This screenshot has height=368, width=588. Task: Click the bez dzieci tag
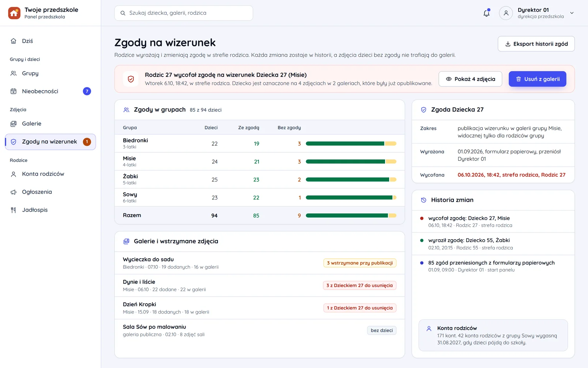click(382, 330)
